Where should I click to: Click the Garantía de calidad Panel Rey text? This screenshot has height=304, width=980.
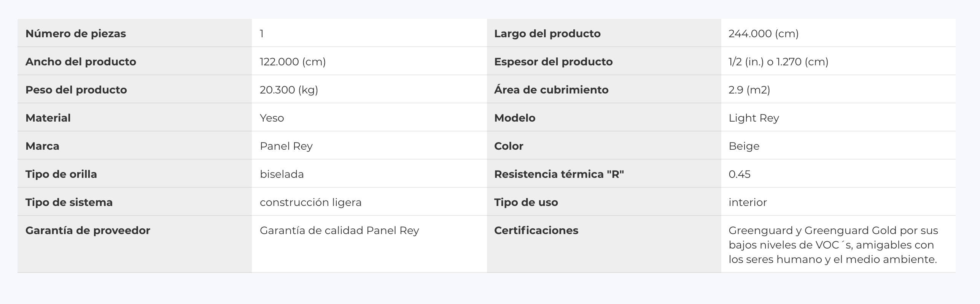tap(339, 230)
